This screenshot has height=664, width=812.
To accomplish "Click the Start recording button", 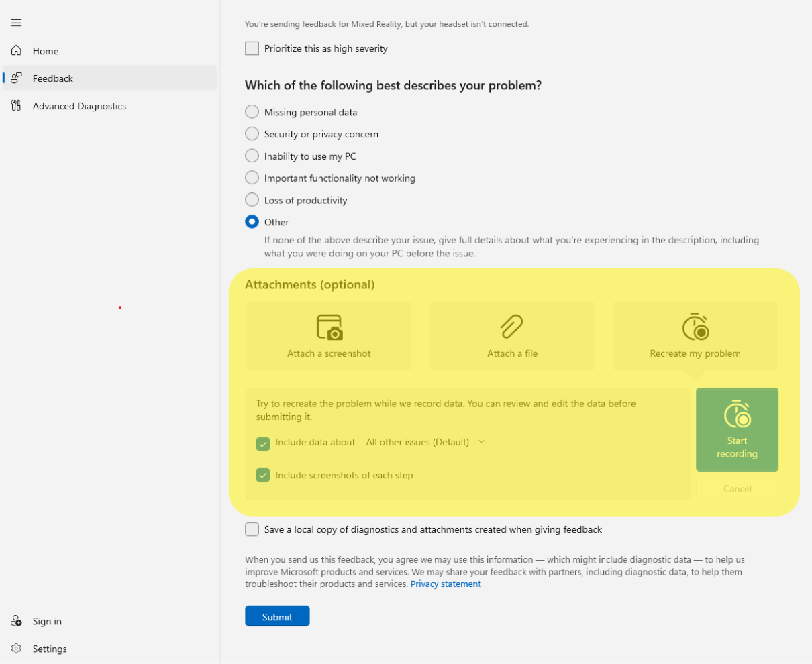I will pos(737,429).
